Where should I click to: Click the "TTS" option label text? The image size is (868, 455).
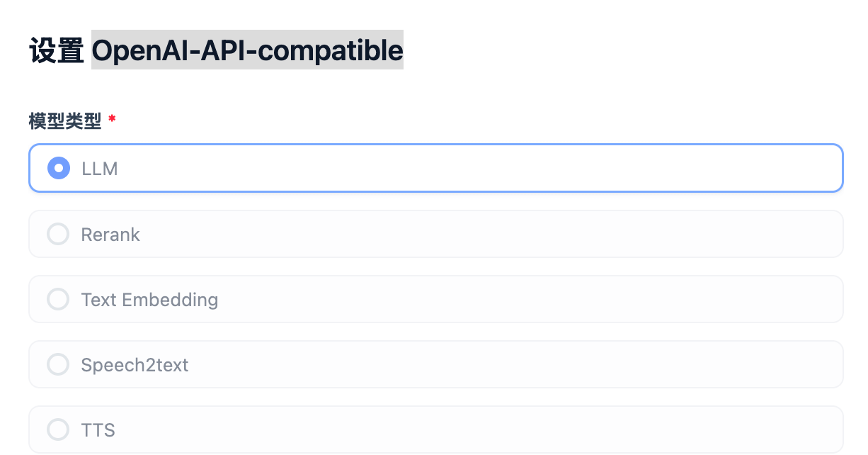point(98,430)
